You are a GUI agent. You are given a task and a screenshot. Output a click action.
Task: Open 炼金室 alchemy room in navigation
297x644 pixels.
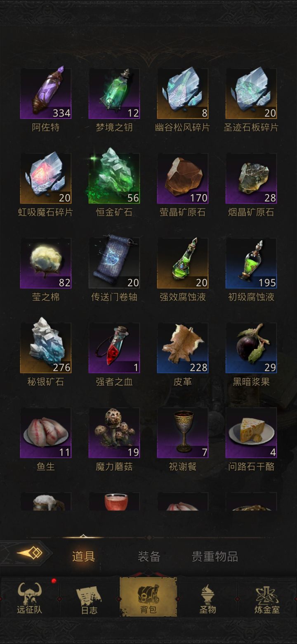(267, 598)
